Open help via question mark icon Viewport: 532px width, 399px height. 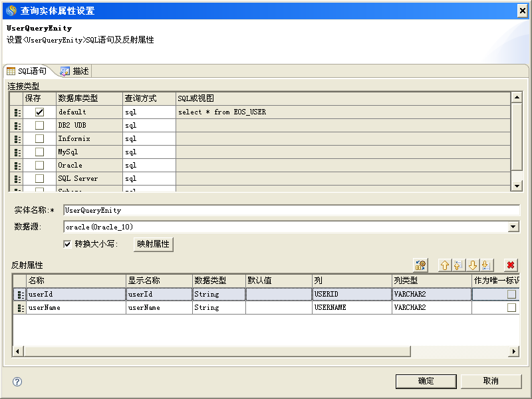[17, 382]
